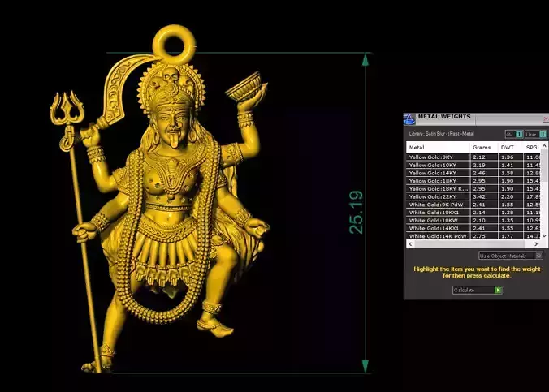Sort by the Grams column header
Viewport: 549px width, 392px height.
tap(484, 148)
